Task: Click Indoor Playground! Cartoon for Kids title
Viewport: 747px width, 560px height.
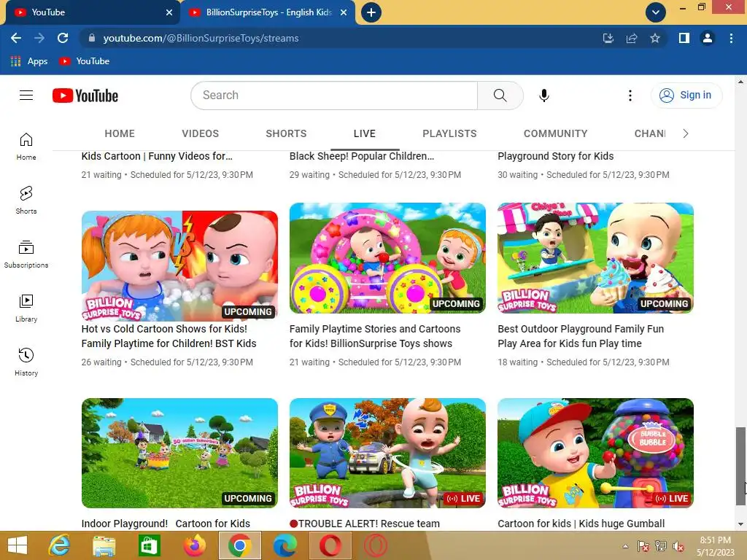Action: (x=166, y=524)
